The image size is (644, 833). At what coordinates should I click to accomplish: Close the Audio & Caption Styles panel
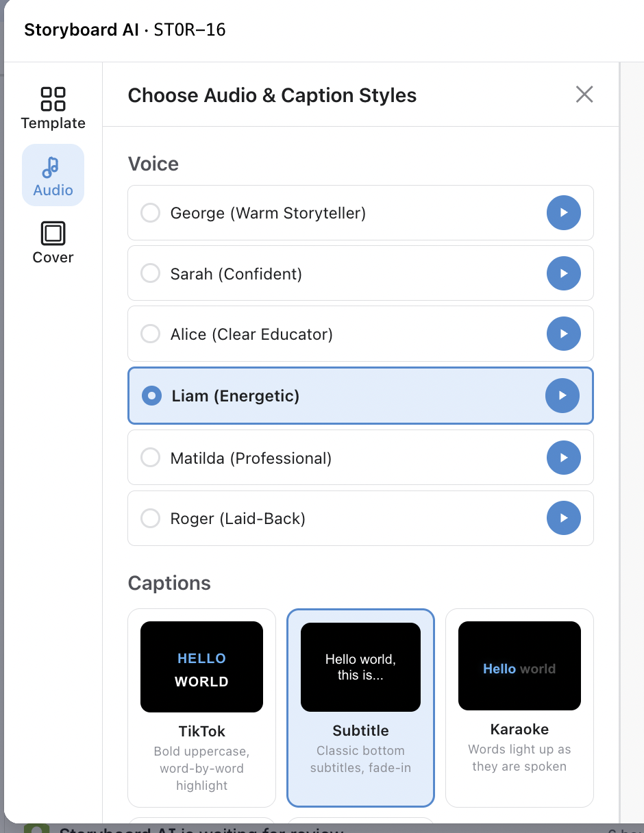584,95
